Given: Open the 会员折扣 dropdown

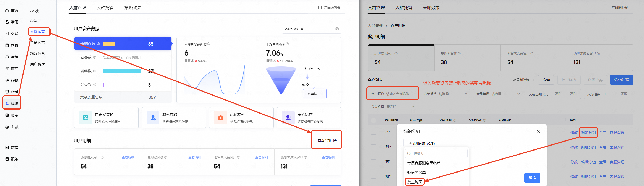Looking at the screenshot, I should pyautogui.click(x=392, y=107).
